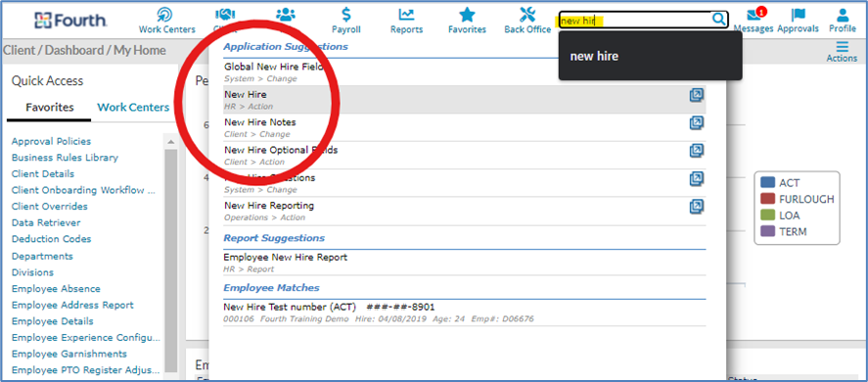
Task: Click the LOA green legend swatch
Action: [767, 215]
